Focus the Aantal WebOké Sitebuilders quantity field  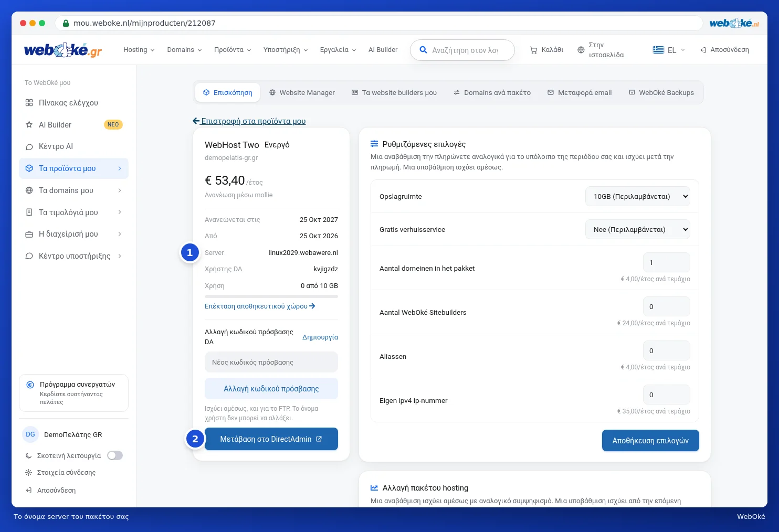[667, 306]
